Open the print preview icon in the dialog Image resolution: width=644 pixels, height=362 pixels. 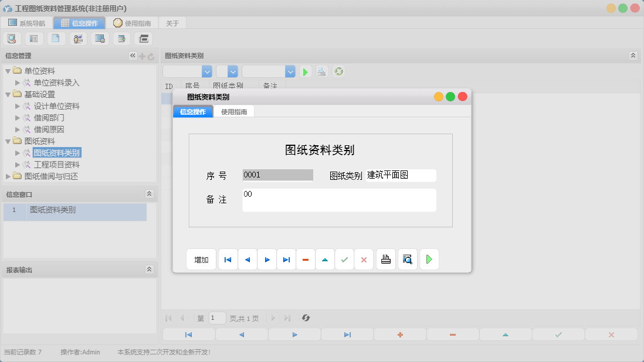(x=407, y=259)
